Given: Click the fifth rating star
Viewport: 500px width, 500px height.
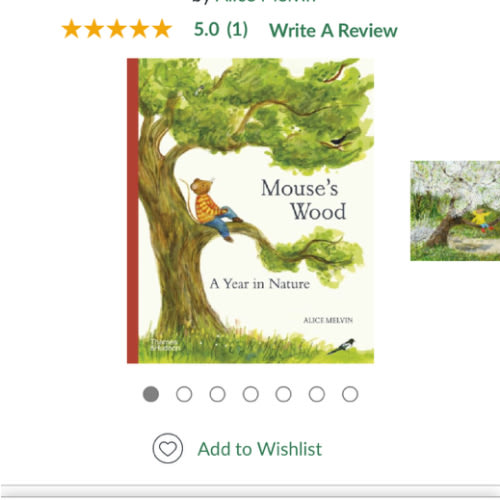Looking at the screenshot, I should pos(162,29).
